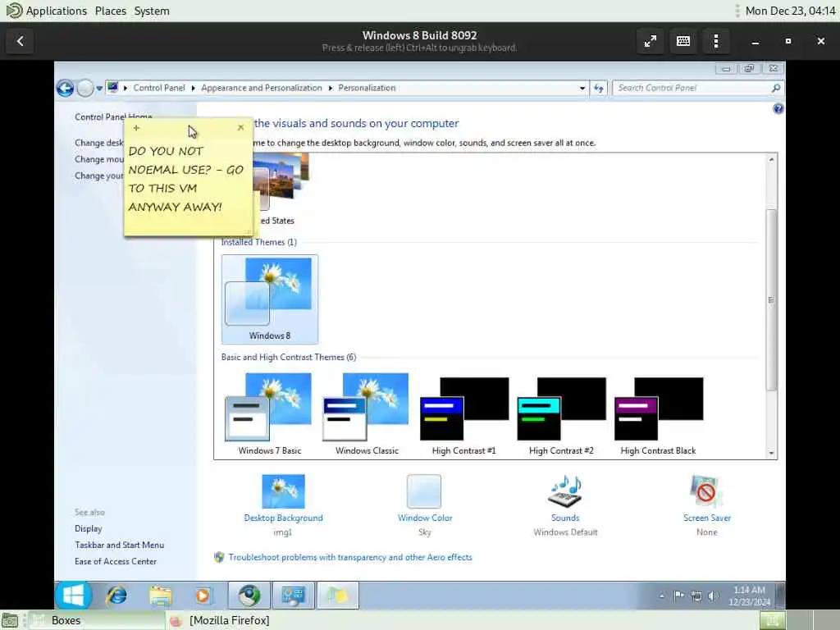Open Screen Saver settings
Image resolution: width=840 pixels, height=630 pixels.
(706, 505)
